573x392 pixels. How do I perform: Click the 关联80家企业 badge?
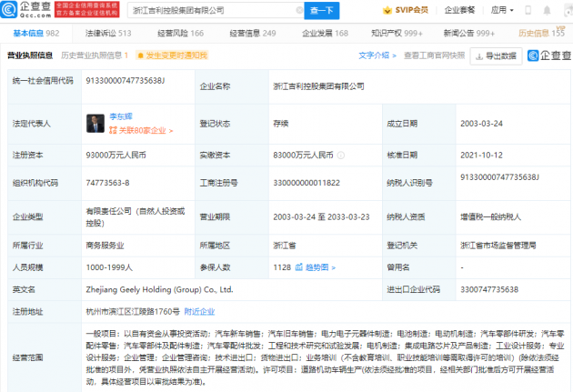(131, 128)
